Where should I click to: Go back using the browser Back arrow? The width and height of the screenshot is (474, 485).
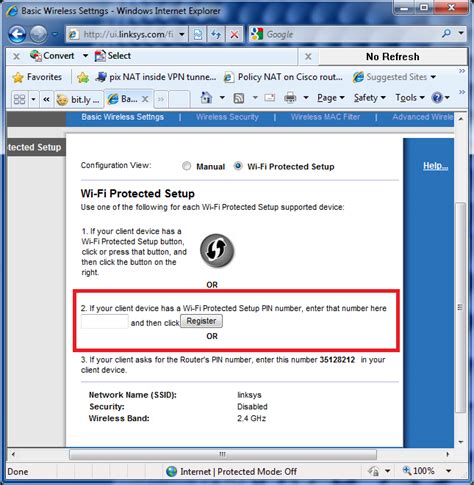click(17, 34)
